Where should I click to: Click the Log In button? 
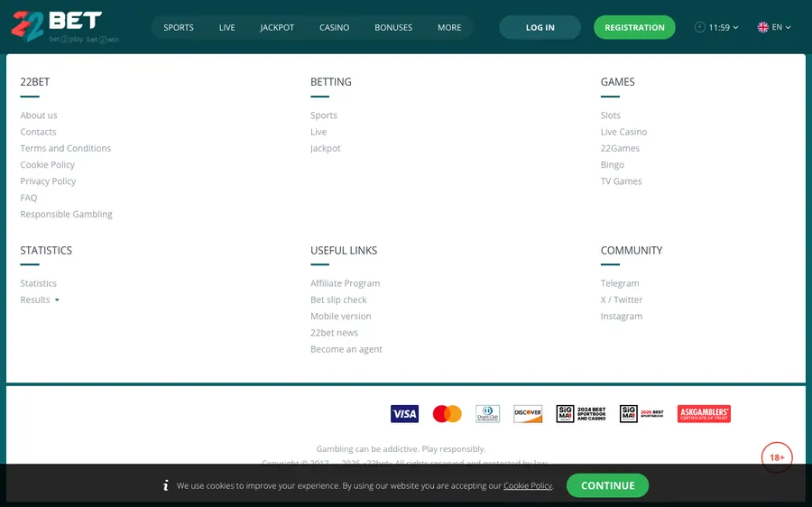click(x=540, y=27)
